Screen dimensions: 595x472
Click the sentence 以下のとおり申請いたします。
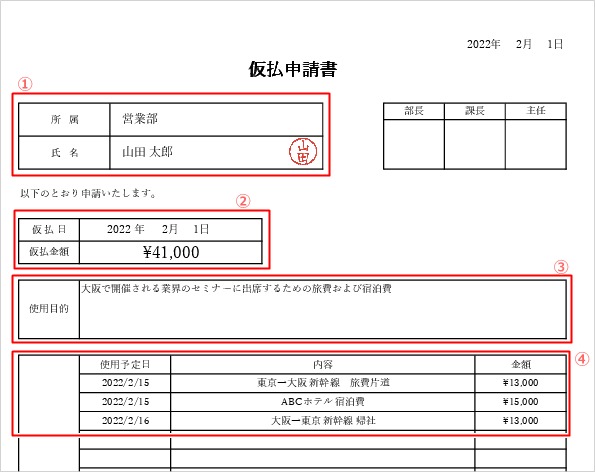pyautogui.click(x=88, y=194)
